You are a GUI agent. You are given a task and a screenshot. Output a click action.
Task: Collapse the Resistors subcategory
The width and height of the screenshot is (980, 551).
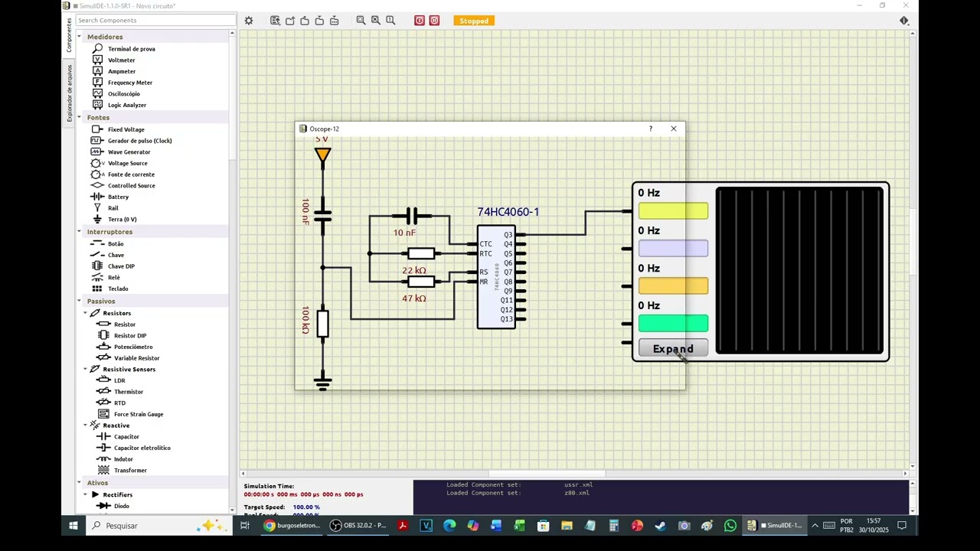(x=85, y=313)
